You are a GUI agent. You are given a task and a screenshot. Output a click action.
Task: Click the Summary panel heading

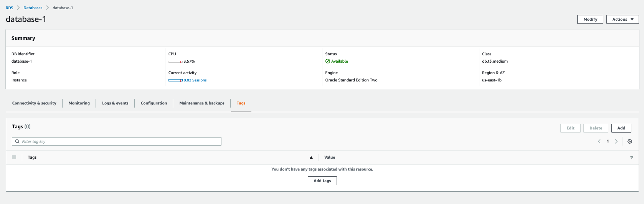(23, 38)
